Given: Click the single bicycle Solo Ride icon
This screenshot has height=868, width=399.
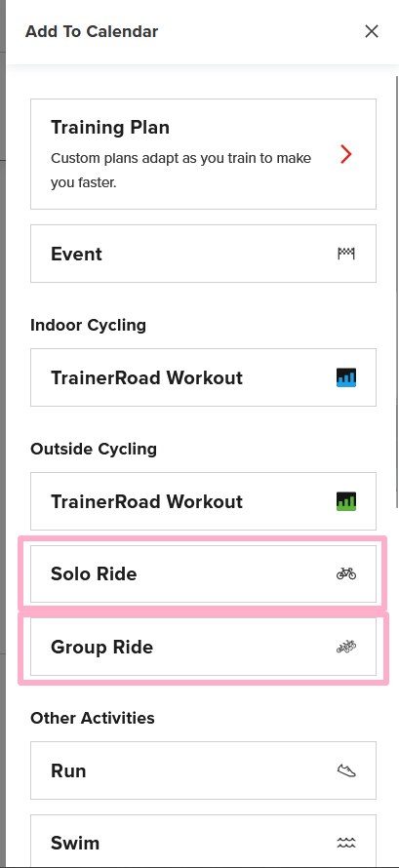Looking at the screenshot, I should pyautogui.click(x=346, y=573).
